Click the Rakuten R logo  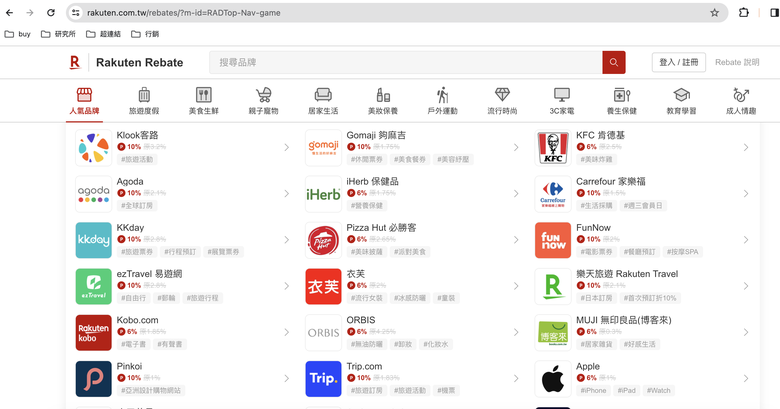click(75, 62)
